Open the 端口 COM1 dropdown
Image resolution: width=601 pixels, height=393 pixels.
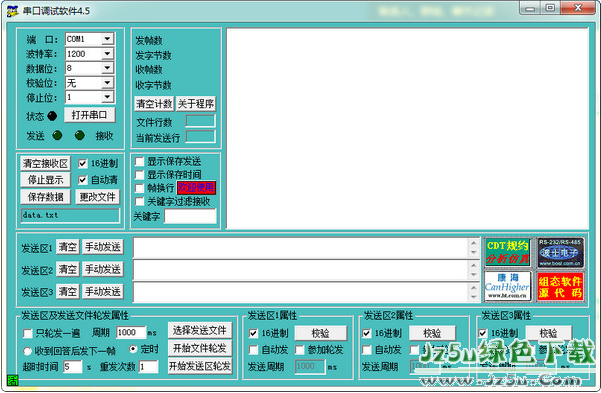coord(107,39)
